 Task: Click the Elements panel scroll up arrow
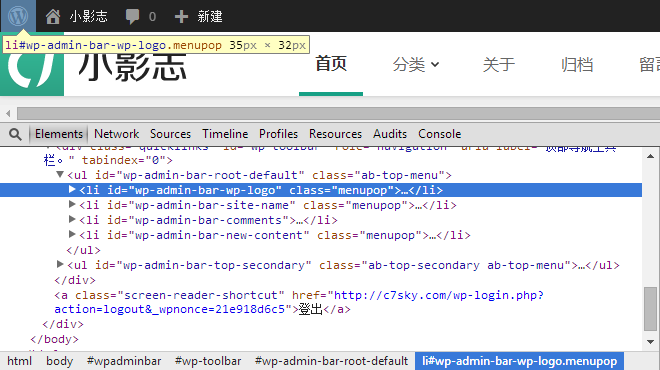click(650, 156)
